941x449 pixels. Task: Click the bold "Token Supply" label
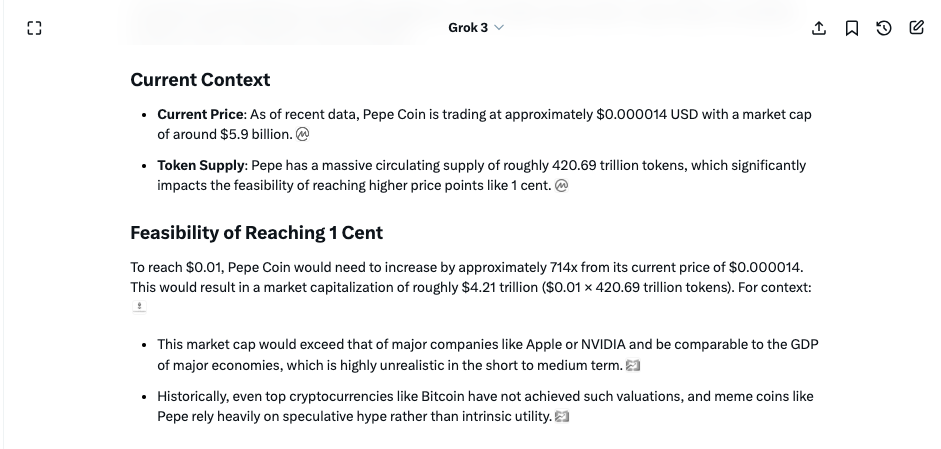point(200,165)
